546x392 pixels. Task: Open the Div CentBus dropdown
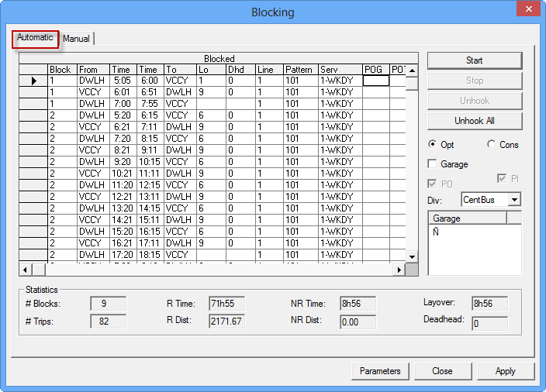pos(514,200)
